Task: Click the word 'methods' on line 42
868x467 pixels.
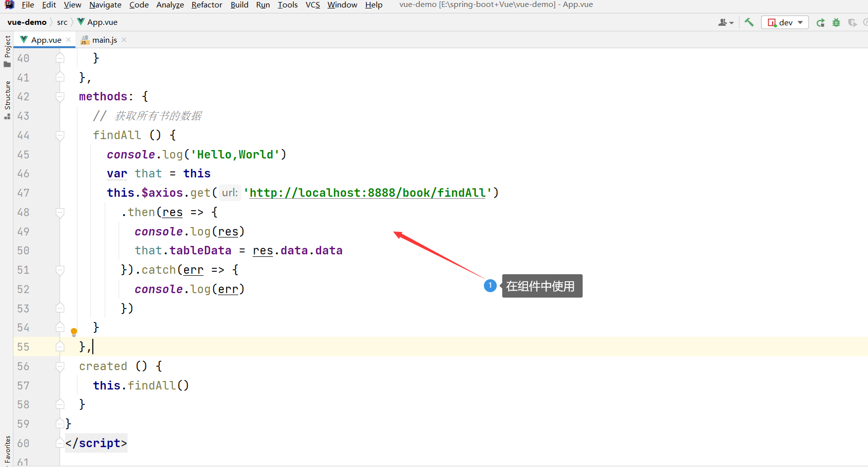Action: 103,96
